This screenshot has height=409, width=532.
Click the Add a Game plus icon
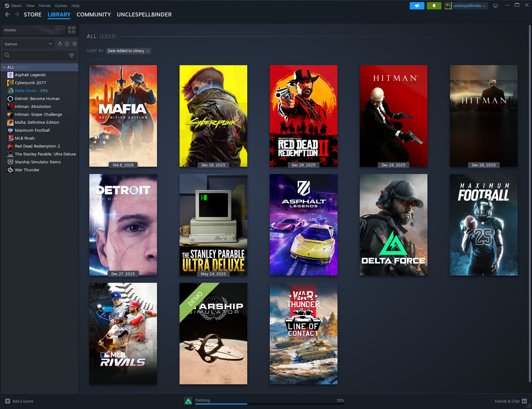pos(8,401)
